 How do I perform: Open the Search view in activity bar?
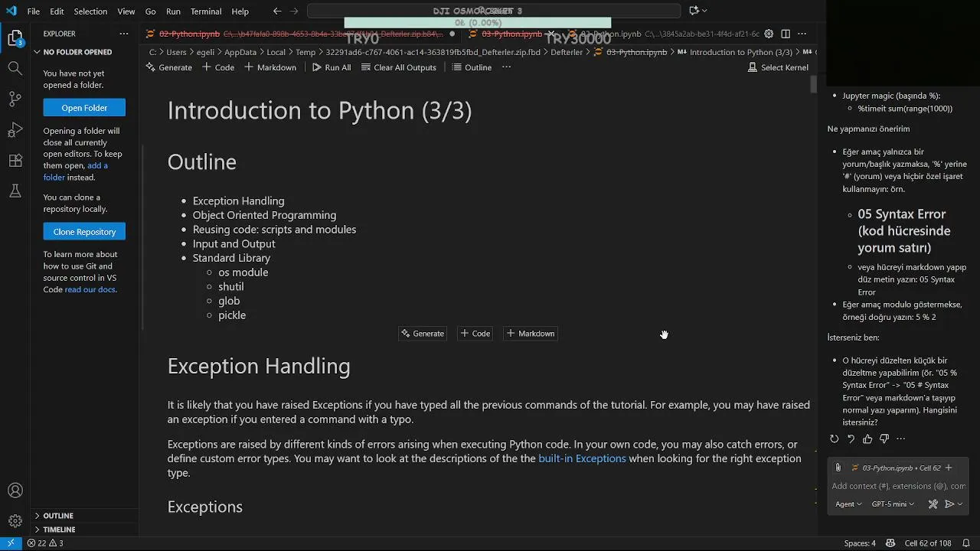pos(15,68)
